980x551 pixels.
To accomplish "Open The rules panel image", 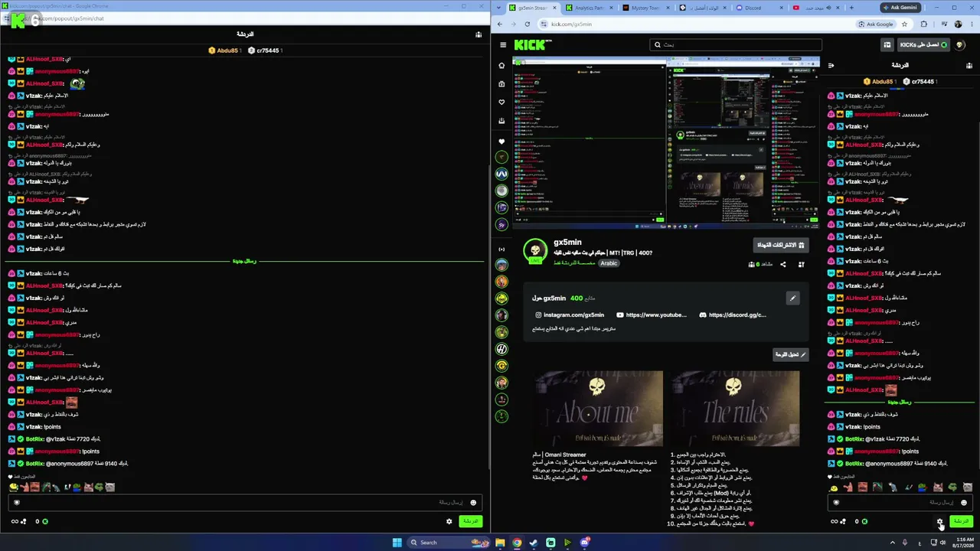I will point(735,409).
